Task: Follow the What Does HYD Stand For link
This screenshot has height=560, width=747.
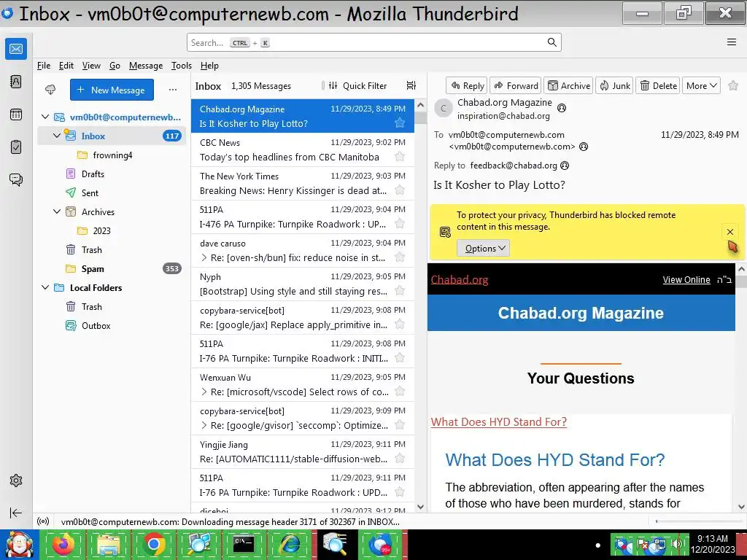Action: [x=499, y=422]
